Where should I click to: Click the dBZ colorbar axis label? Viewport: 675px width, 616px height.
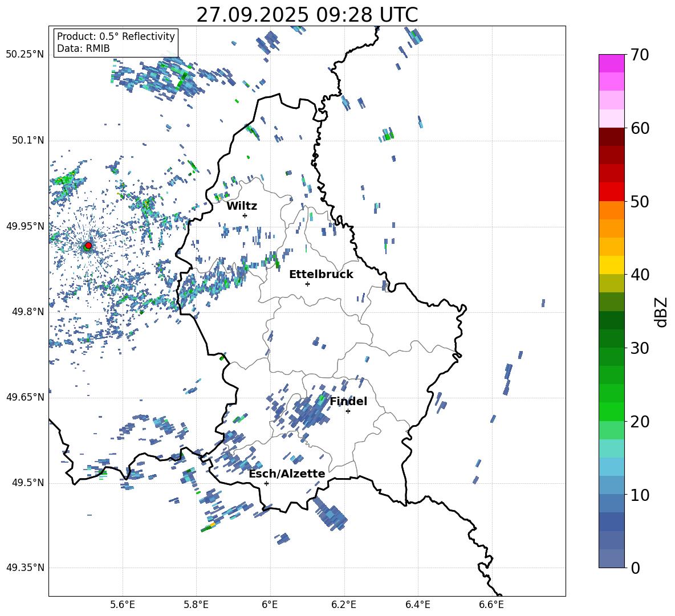[x=661, y=312]
